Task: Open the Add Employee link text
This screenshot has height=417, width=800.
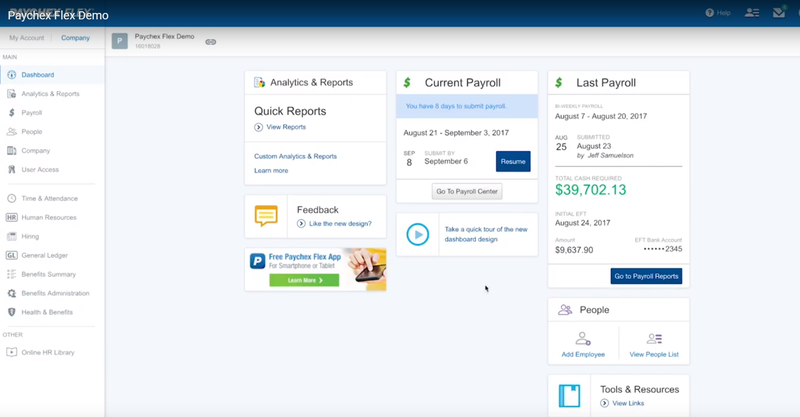Action: (583, 354)
